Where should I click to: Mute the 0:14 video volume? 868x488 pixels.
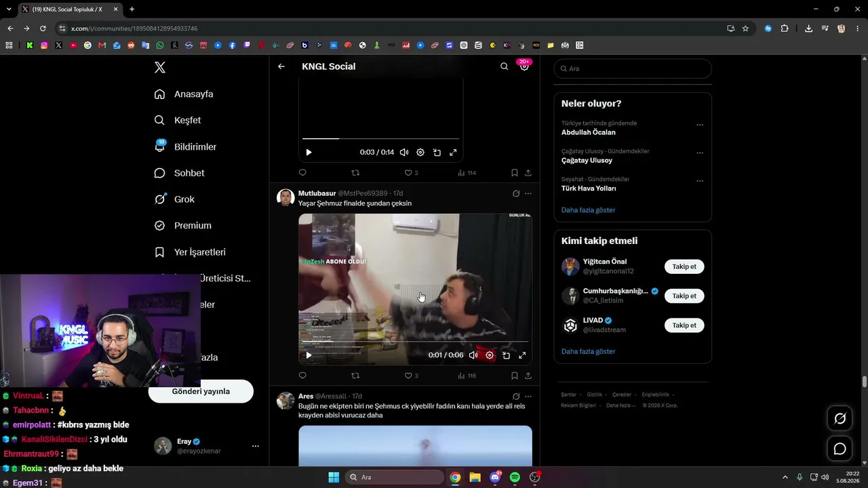(404, 152)
